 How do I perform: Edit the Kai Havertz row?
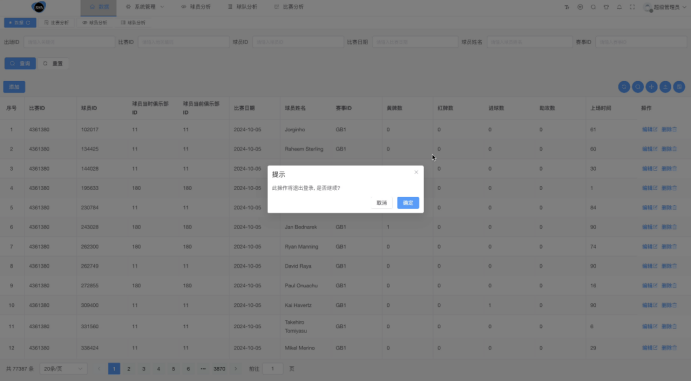650,305
